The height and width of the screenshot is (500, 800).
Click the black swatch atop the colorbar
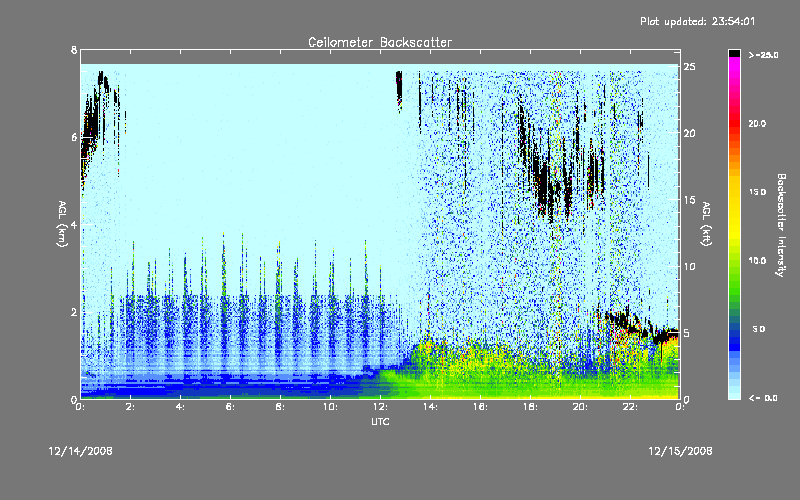click(x=734, y=53)
